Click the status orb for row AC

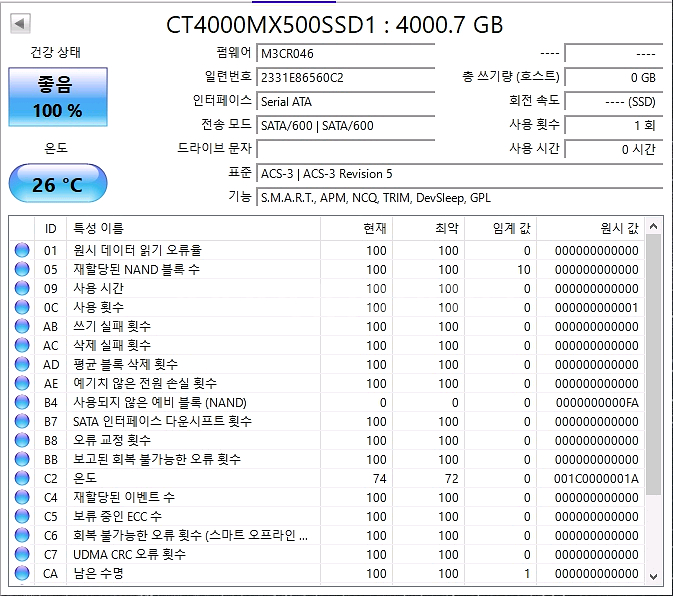22,345
